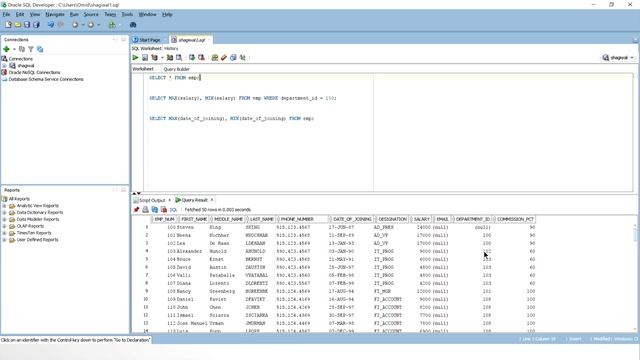
Task: Expand the Analytic View Reports folder
Action: tap(4, 206)
